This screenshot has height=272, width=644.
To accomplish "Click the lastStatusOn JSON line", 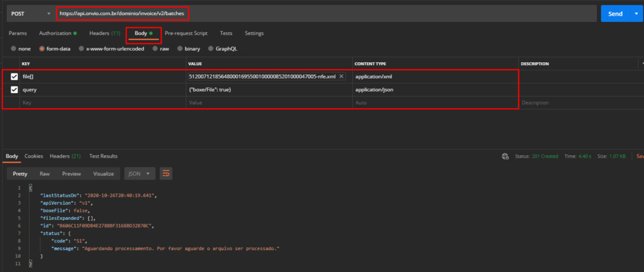I will tap(99, 195).
